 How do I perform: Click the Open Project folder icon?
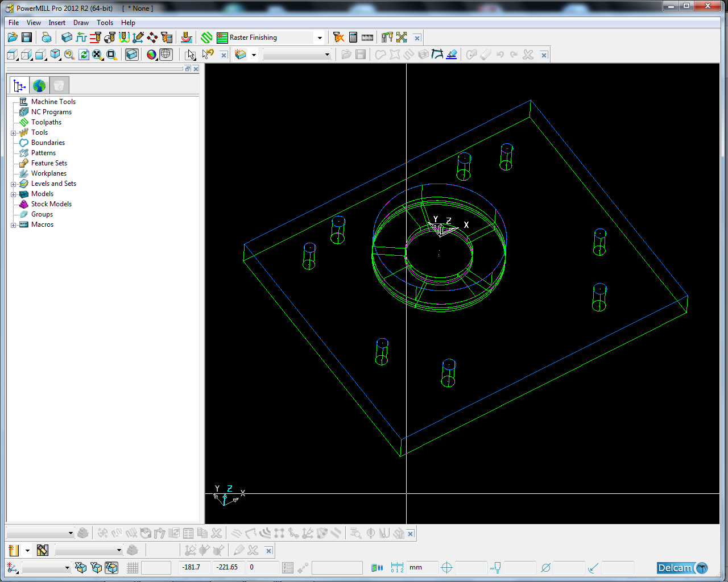[13, 38]
